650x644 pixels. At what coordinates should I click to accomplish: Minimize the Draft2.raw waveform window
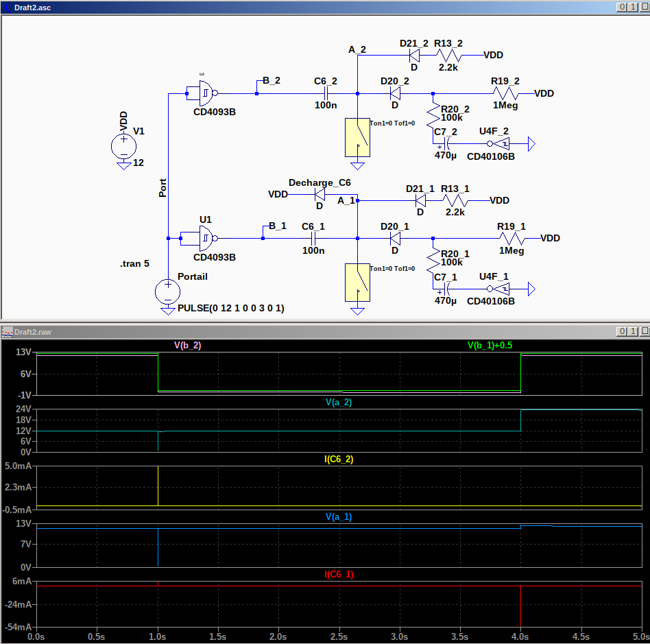point(622,331)
